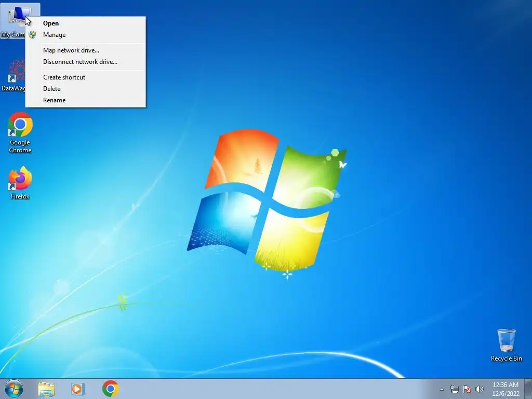The height and width of the screenshot is (399, 532).
Task: Choose Disconnect network drive... option
Action: pos(86,62)
